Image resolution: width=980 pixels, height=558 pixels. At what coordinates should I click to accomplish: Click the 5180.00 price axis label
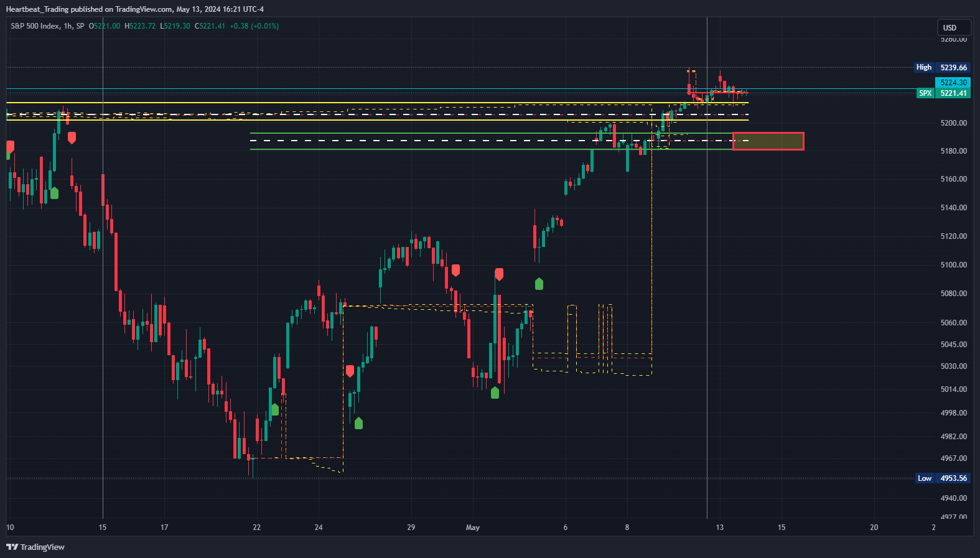(x=954, y=151)
